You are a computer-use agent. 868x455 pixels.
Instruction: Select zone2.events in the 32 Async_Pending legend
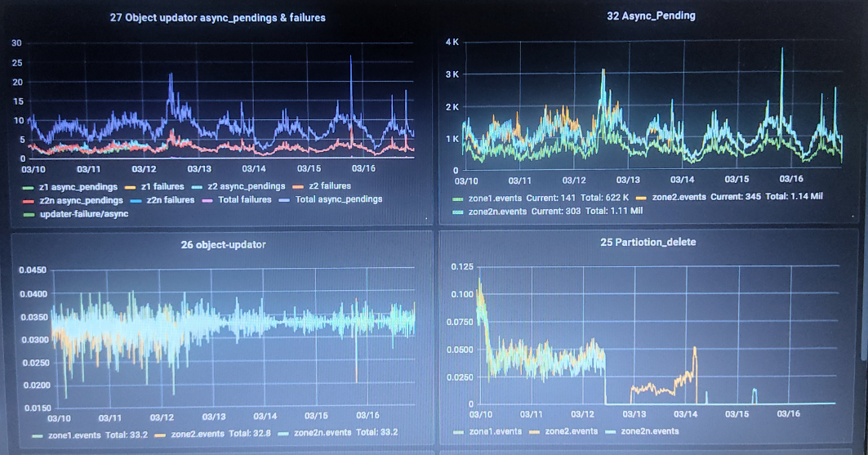[679, 197]
